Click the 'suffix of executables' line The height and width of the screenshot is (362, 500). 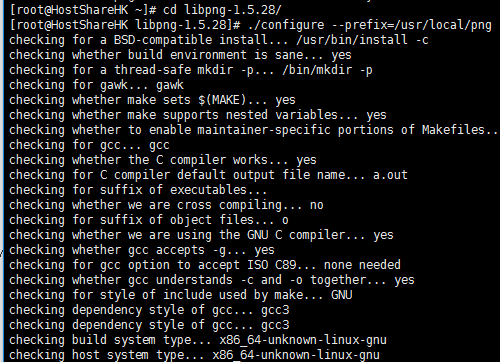138,190
